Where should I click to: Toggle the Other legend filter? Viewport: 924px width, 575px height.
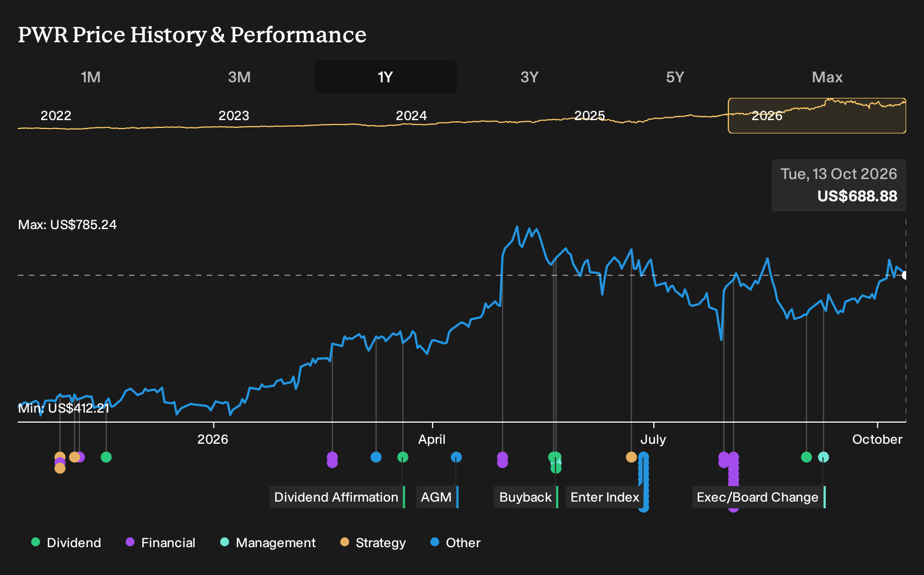[455, 543]
